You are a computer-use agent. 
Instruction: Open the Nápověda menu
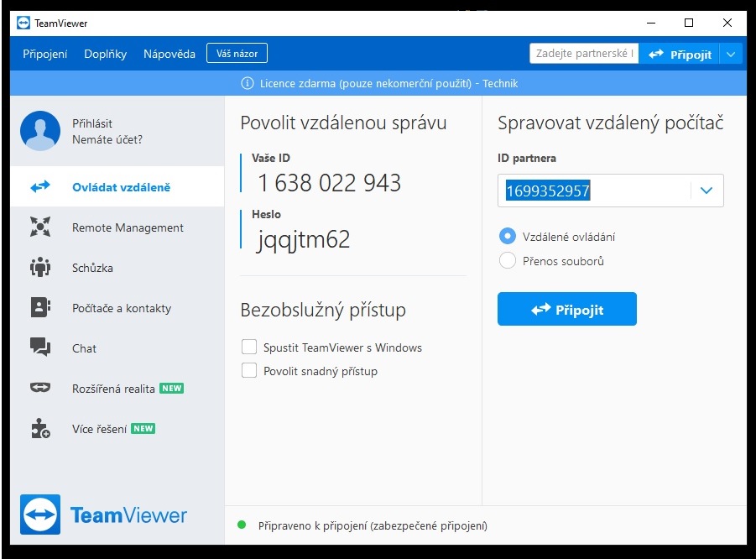[169, 54]
